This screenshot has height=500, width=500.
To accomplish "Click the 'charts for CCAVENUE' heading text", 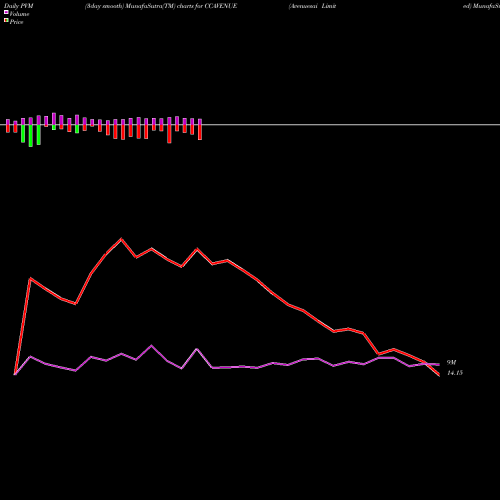I will click(207, 6).
